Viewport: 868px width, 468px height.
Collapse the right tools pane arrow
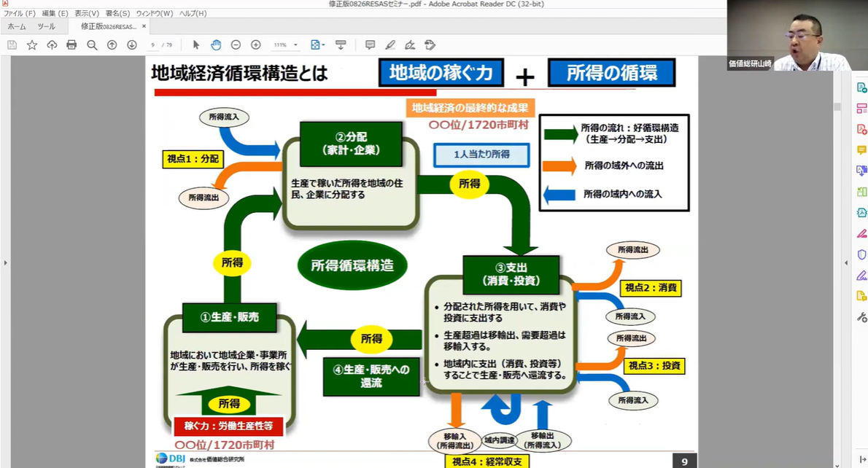[x=846, y=262]
